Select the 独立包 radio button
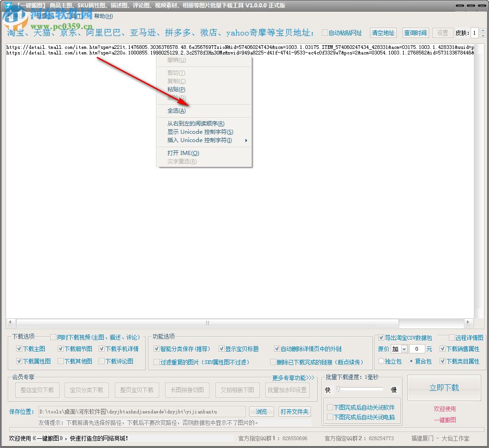 pyautogui.click(x=381, y=362)
